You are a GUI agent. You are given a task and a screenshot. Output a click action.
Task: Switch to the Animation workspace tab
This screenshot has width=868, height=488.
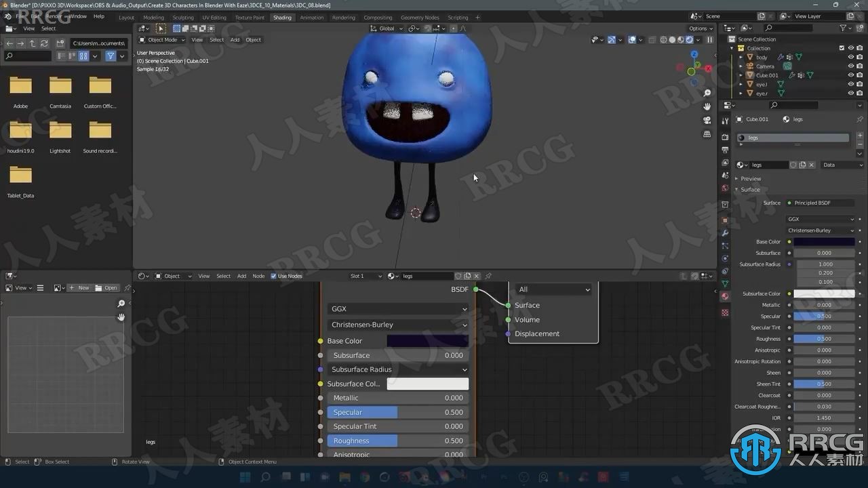312,17
